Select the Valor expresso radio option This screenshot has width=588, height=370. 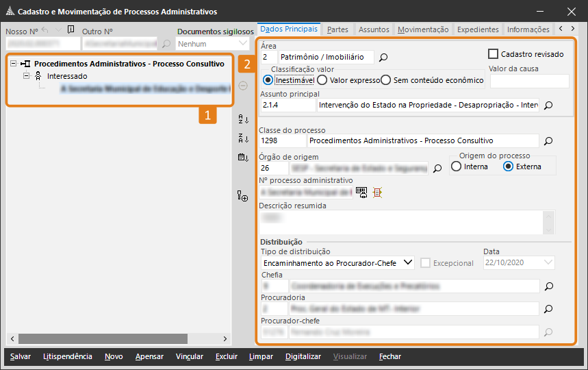coord(322,80)
